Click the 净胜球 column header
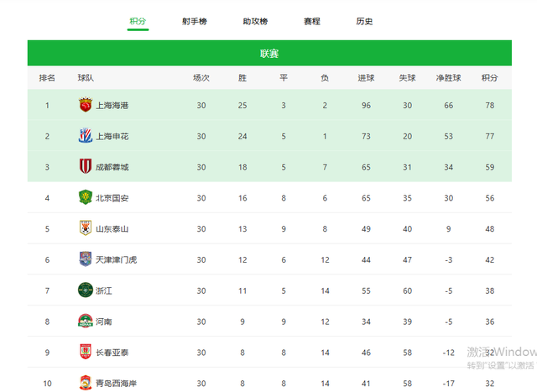 tap(448, 78)
